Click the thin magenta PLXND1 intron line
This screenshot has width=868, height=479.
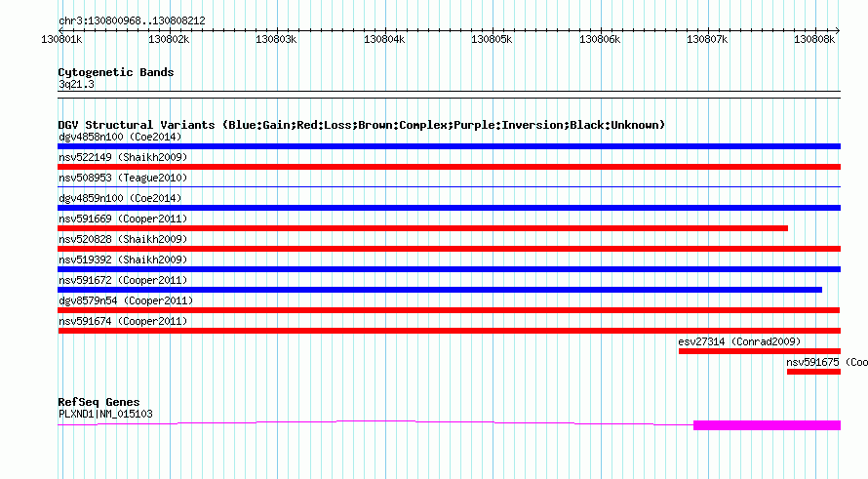pos(375,423)
